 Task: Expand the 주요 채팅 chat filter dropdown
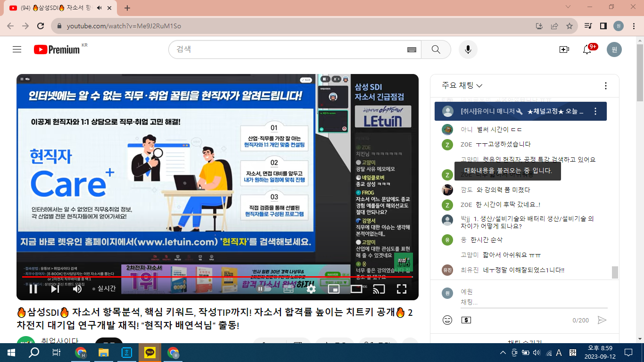pyautogui.click(x=462, y=86)
